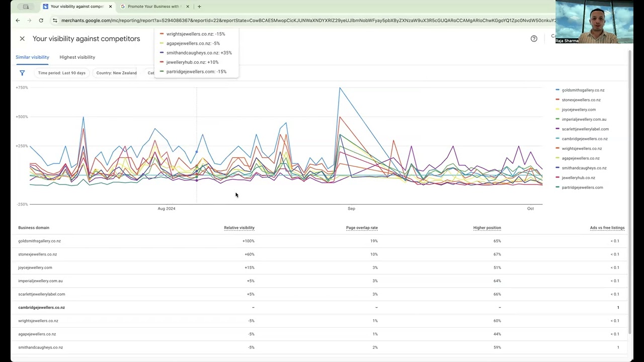Open 'Country: New Zealand' filter chip

116,73
